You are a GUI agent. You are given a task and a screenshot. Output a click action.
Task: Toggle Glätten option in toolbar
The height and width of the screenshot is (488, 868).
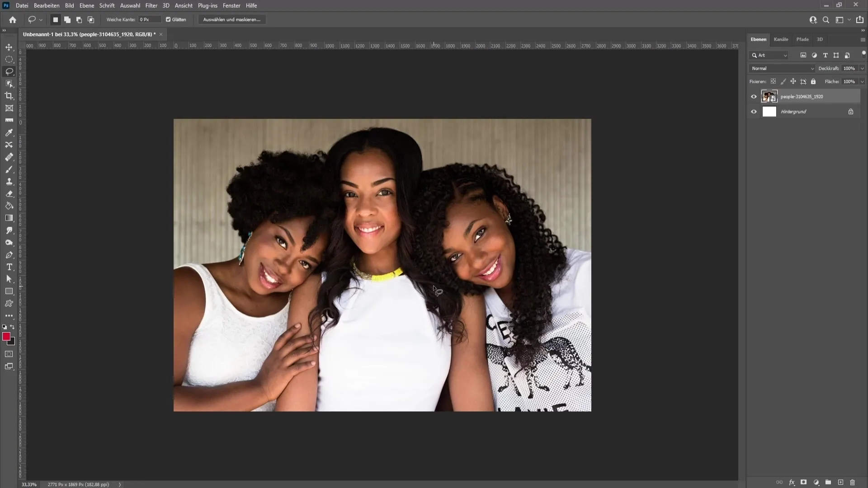(168, 20)
